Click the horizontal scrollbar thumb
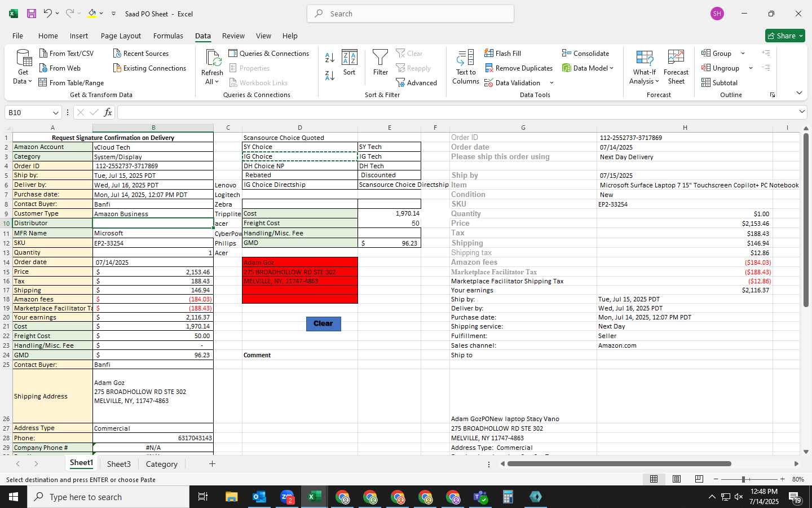The height and width of the screenshot is (508, 812). [x=619, y=464]
